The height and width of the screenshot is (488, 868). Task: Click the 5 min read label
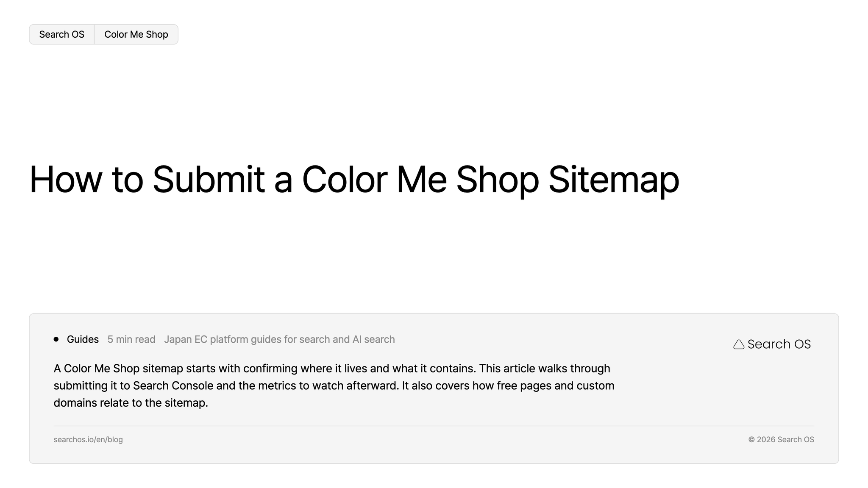[x=131, y=339]
